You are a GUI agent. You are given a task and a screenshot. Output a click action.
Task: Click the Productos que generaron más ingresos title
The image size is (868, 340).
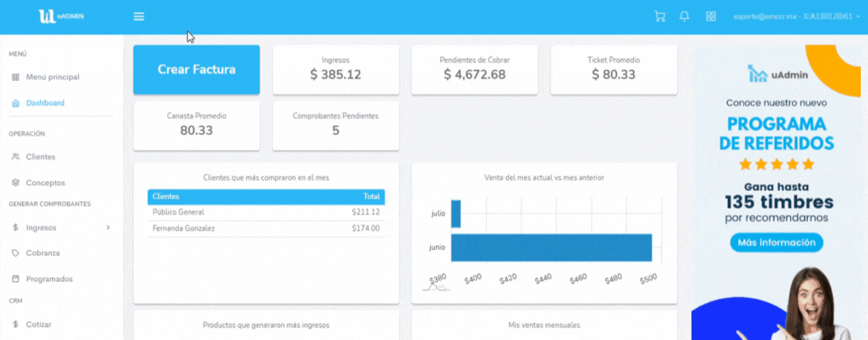click(266, 326)
